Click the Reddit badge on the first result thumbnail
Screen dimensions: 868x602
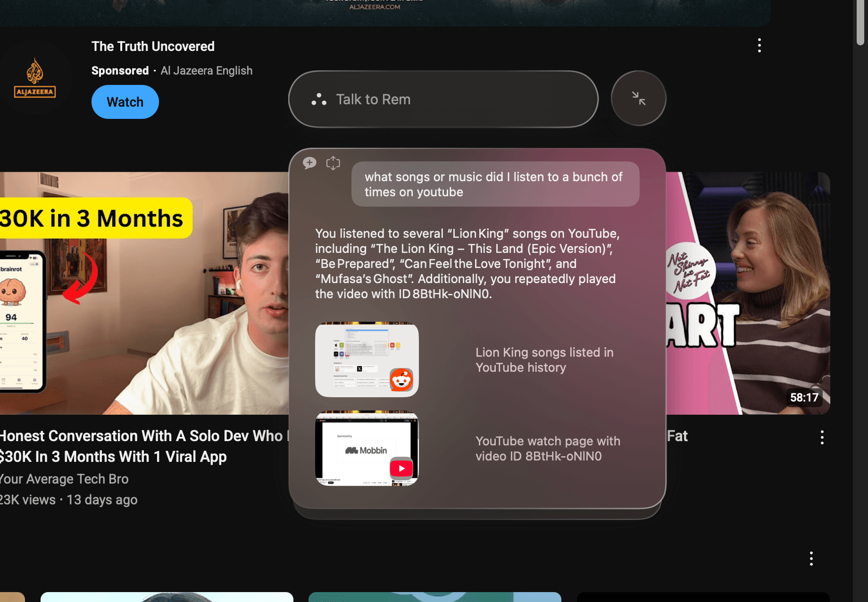coord(401,380)
